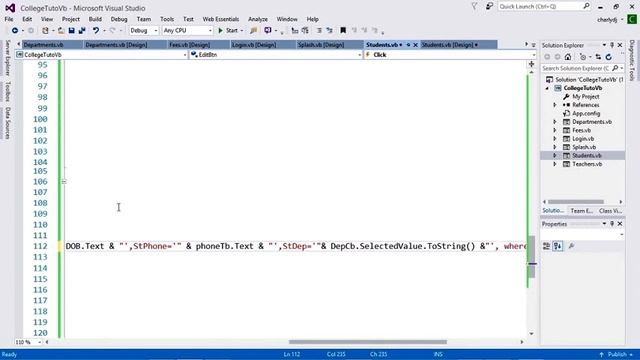Expand the References node
This screenshot has width=640, height=360.
click(555, 105)
